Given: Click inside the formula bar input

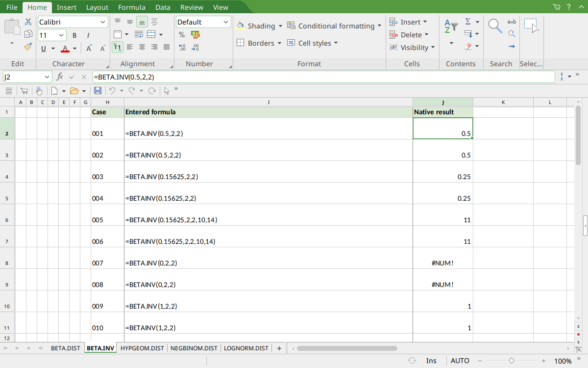Looking at the screenshot, I should coord(323,77).
